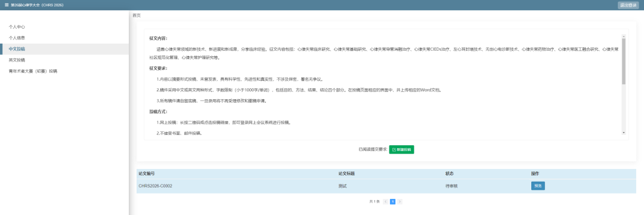Click the 共 1 条 total count text
Screen dimensions: 644x215
click(x=374, y=201)
